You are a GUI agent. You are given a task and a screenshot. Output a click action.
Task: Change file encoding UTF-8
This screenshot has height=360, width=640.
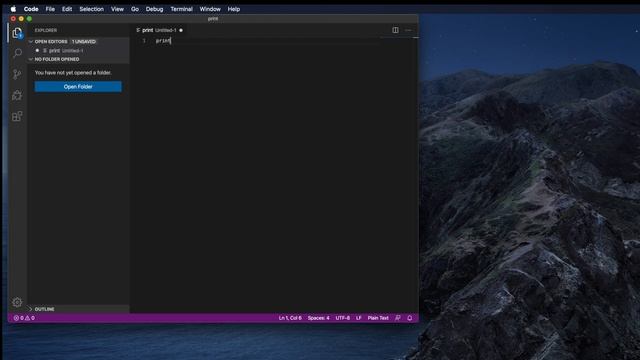342,318
